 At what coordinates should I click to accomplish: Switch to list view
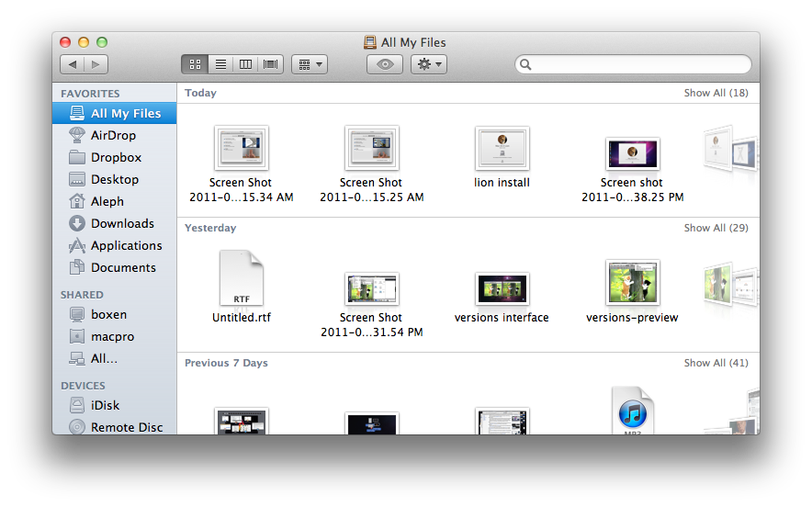pos(220,64)
